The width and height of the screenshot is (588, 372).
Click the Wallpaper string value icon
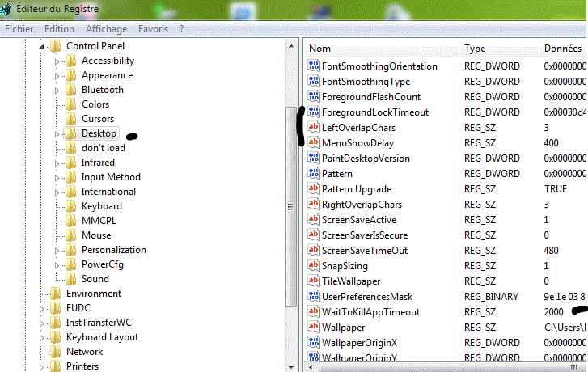click(314, 328)
